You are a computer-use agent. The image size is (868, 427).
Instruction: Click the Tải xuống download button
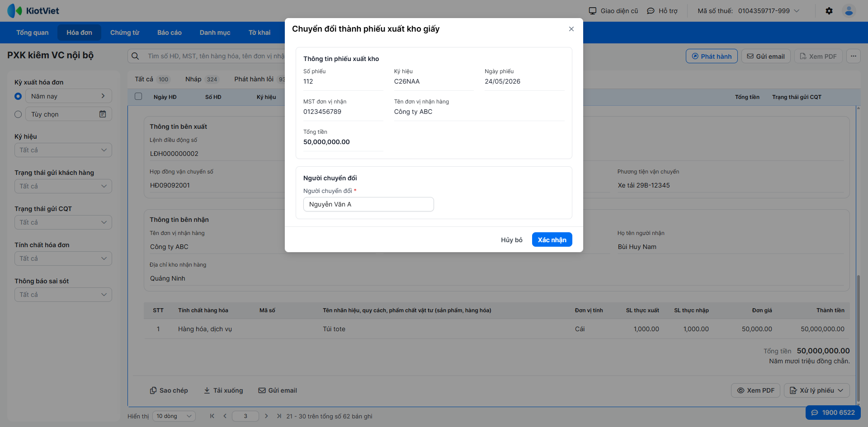[x=223, y=390]
